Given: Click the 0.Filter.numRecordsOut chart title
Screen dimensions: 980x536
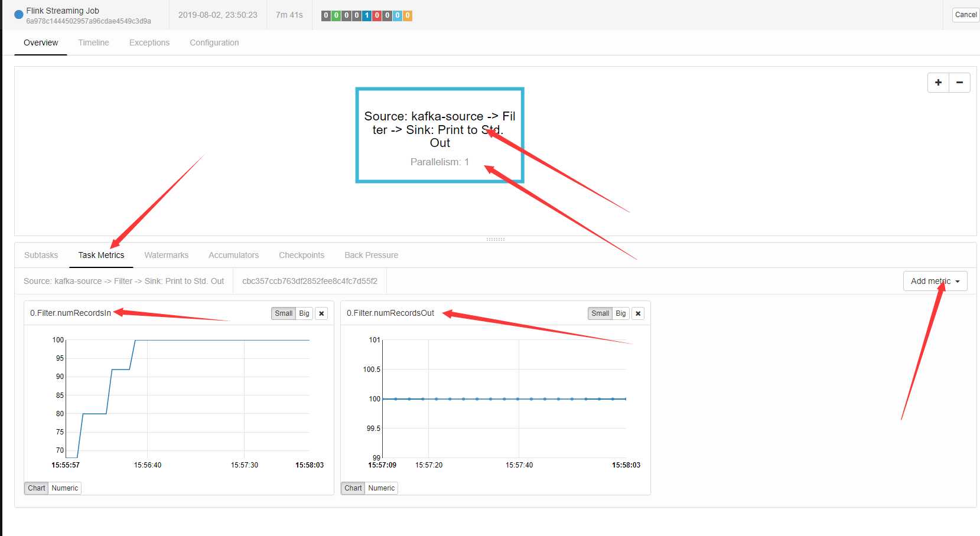Looking at the screenshot, I should point(390,313).
